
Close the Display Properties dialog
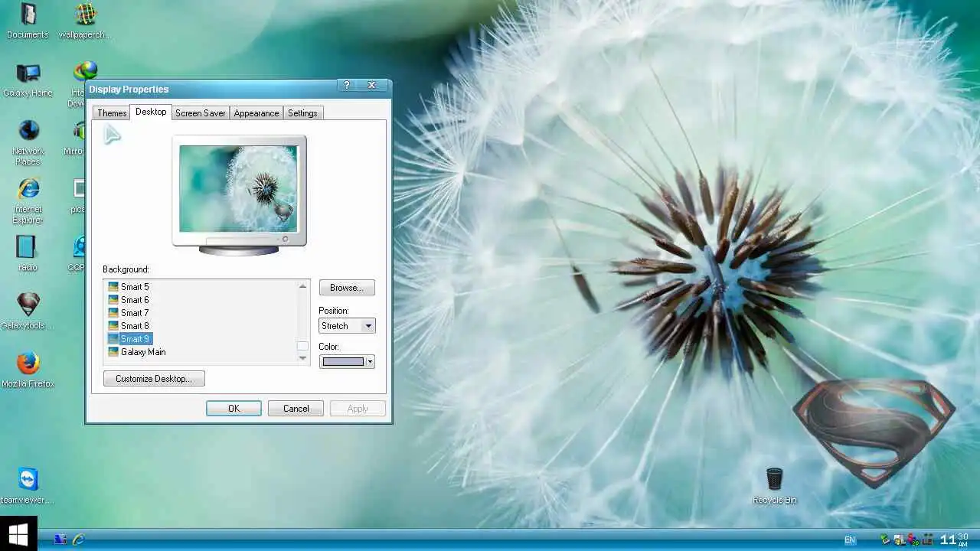pos(372,86)
